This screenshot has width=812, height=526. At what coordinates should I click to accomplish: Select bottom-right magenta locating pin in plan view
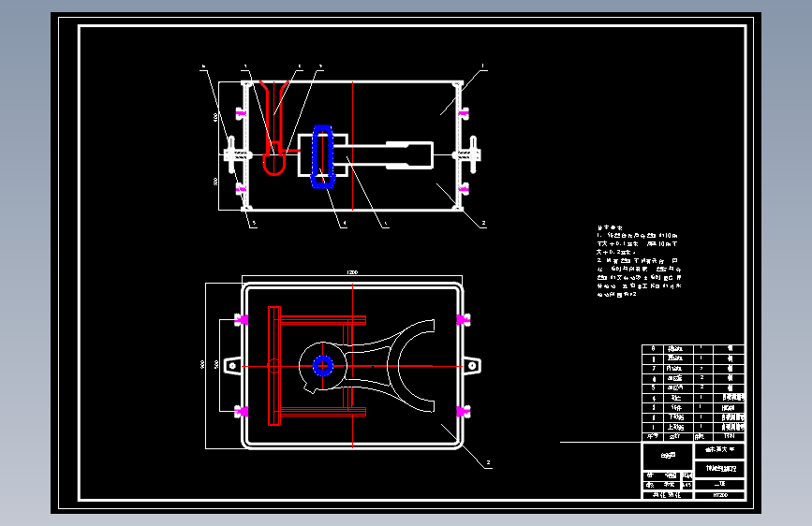point(464,412)
